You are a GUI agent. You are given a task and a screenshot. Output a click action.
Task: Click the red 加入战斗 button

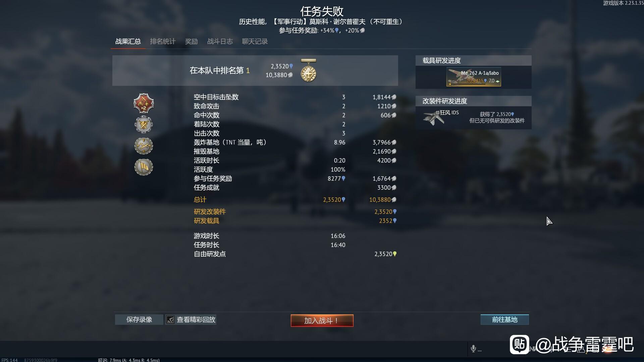coord(322,320)
